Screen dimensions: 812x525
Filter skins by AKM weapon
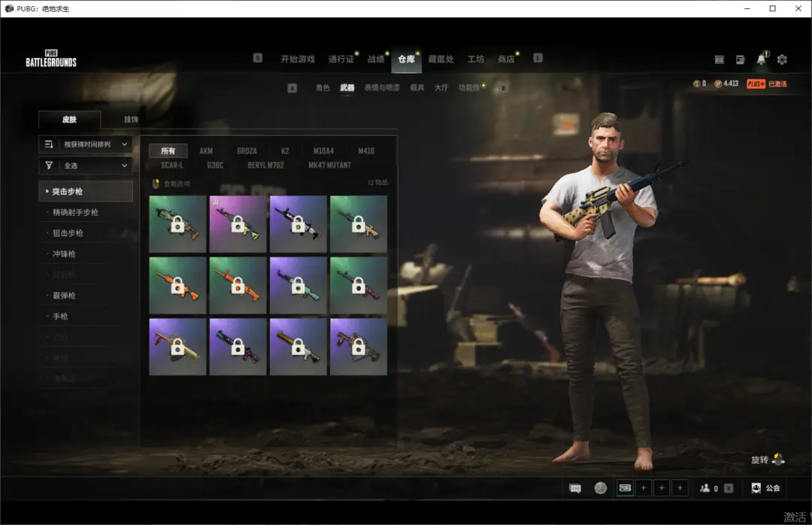pos(206,151)
